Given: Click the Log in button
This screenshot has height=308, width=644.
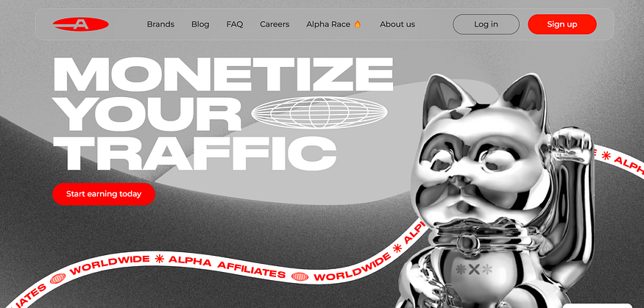Looking at the screenshot, I should point(486,24).
